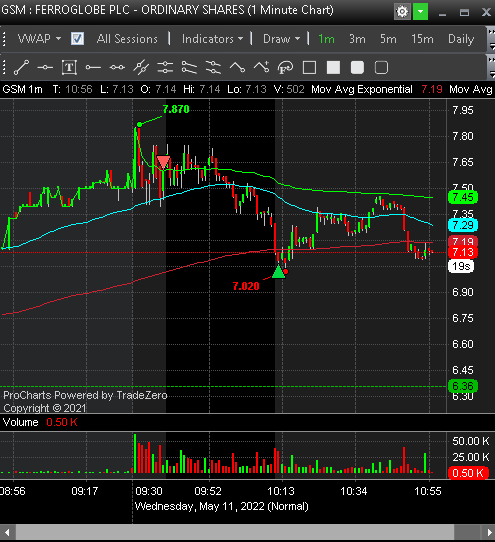Click the 19s countdown label
Viewport: 495px width, 542px height.
[461, 267]
